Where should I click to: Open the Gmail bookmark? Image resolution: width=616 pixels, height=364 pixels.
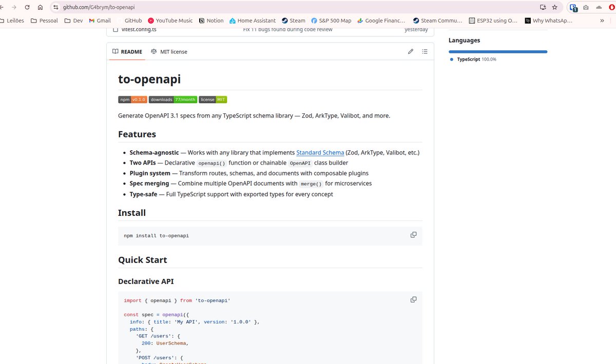pos(100,21)
